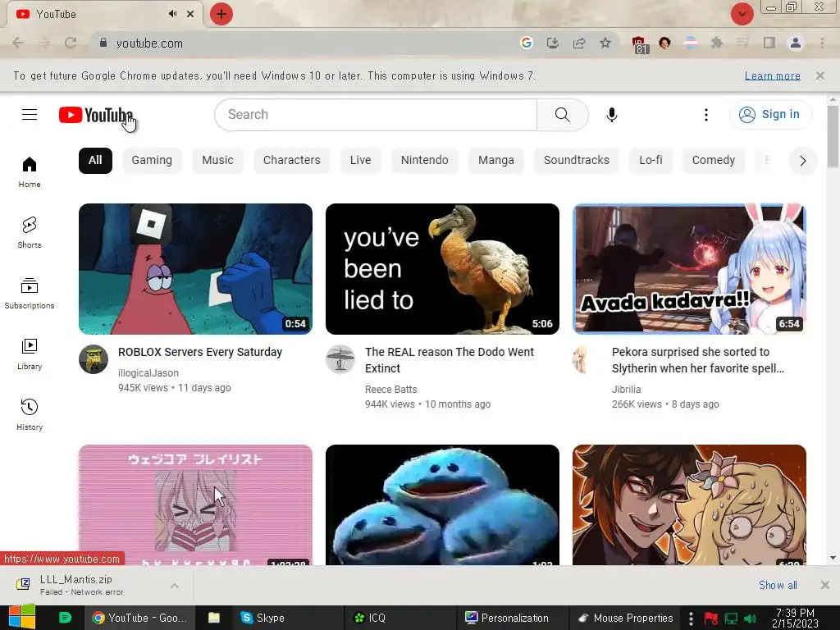The width and height of the screenshot is (840, 630).
Task: Open ROBLOX Servers Every Saturday title
Action: pos(200,352)
